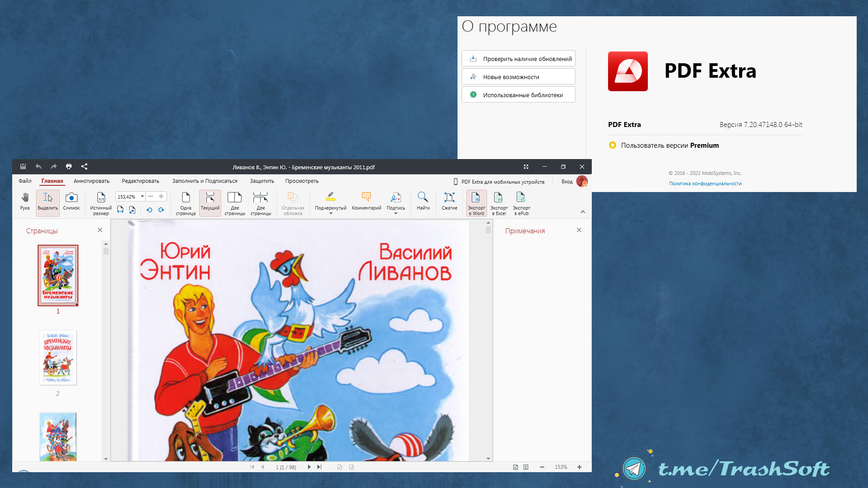
Task: Click Новые возможности button in О программе
Action: pyautogui.click(x=519, y=76)
